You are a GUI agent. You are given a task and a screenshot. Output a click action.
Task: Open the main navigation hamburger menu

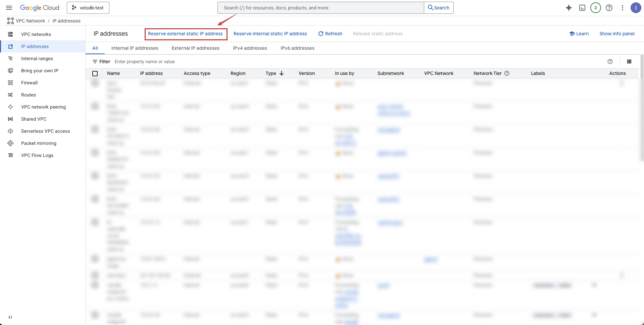[x=9, y=8]
